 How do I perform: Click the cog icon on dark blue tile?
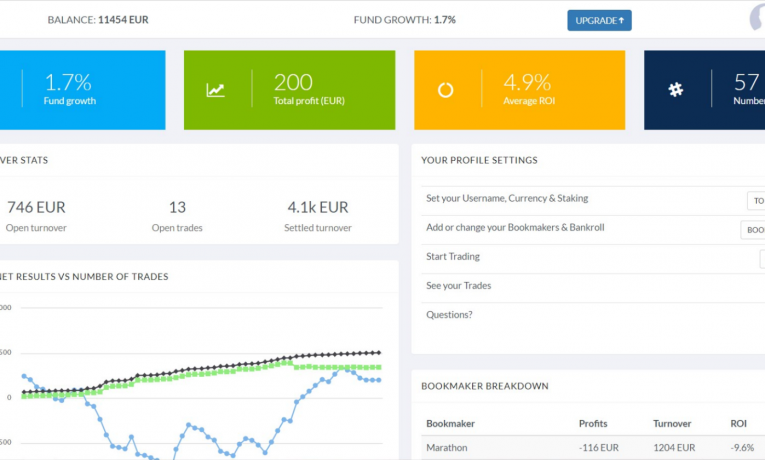[675, 90]
